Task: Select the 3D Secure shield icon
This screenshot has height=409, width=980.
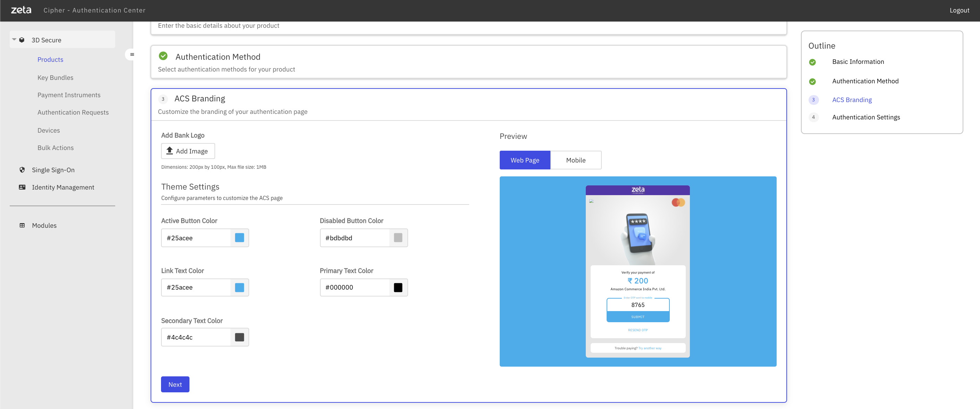Action: [x=22, y=40]
